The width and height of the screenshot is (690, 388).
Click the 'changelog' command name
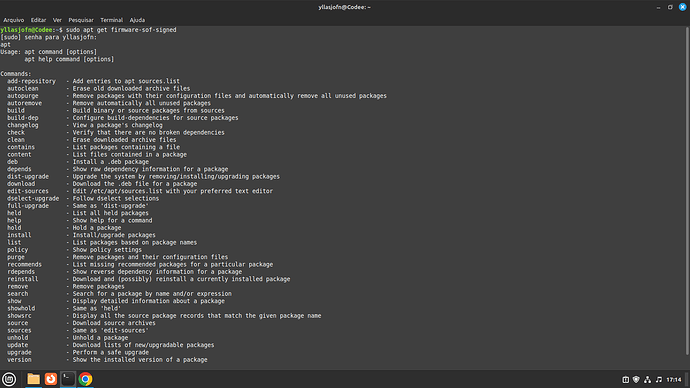[22, 125]
